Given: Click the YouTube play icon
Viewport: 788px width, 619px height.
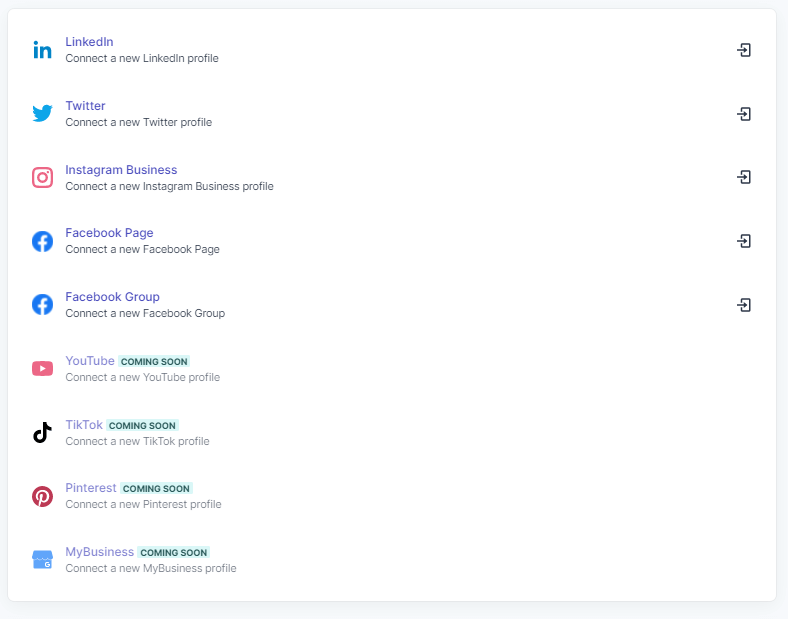Looking at the screenshot, I should [x=42, y=368].
